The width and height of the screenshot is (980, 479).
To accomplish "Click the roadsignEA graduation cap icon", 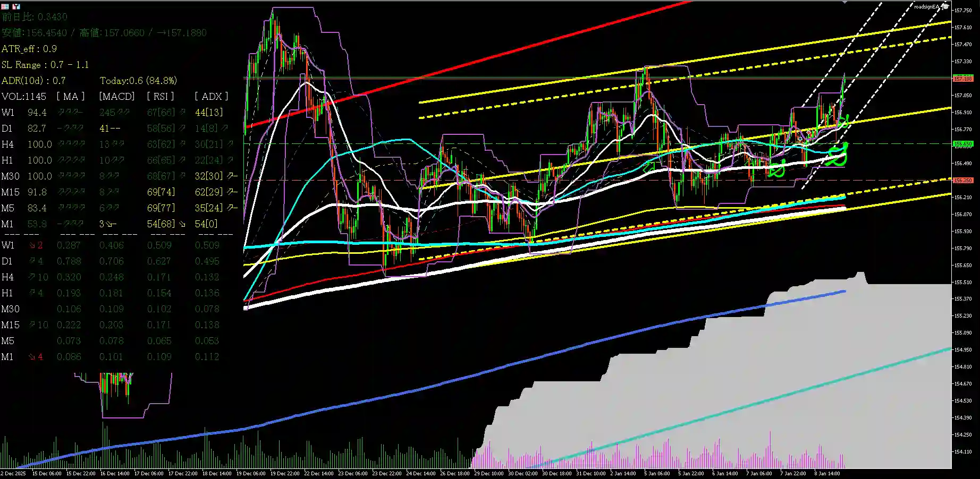I will tap(945, 6).
